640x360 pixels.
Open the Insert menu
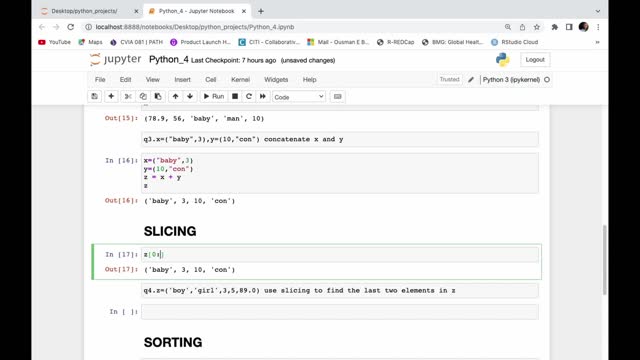(182, 80)
